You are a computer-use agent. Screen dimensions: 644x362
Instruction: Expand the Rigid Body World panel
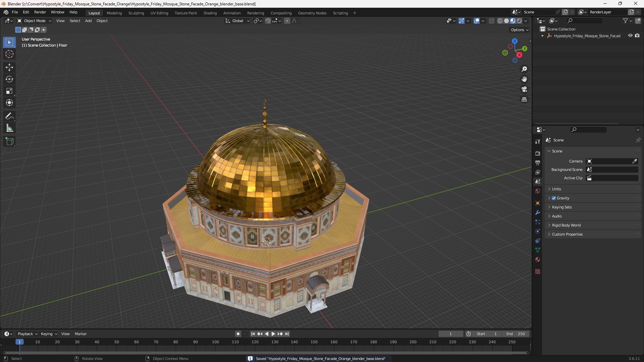[566, 225]
